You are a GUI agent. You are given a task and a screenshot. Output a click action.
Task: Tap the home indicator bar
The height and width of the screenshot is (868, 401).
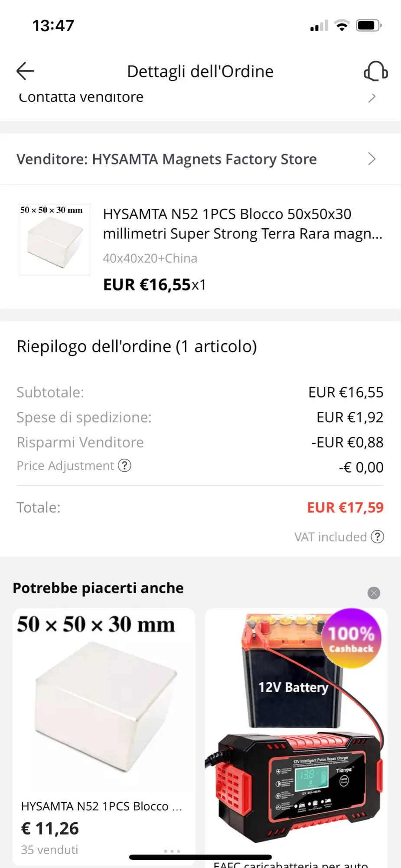point(200,857)
